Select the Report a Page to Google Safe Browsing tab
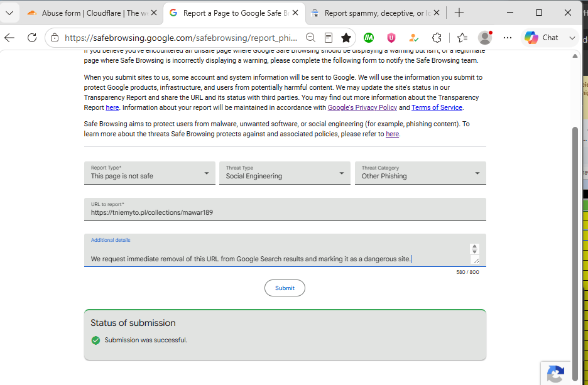 tap(234, 13)
